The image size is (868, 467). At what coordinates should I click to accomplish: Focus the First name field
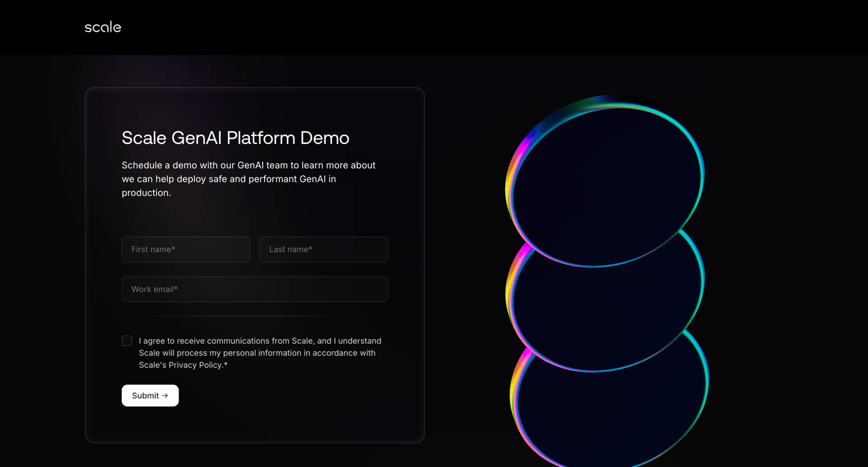(186, 250)
